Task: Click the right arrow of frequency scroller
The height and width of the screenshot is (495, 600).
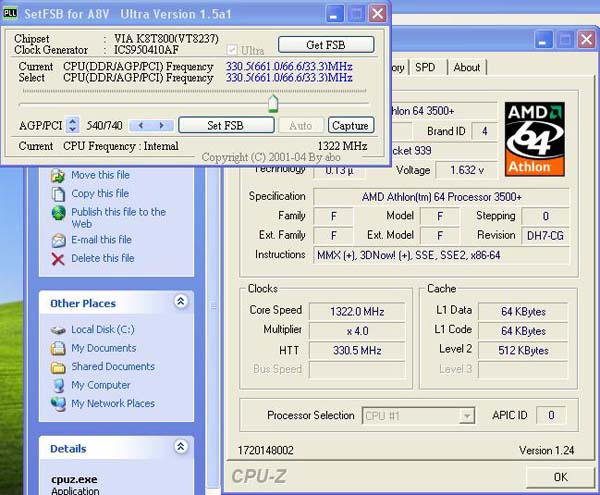Action: click(162, 125)
